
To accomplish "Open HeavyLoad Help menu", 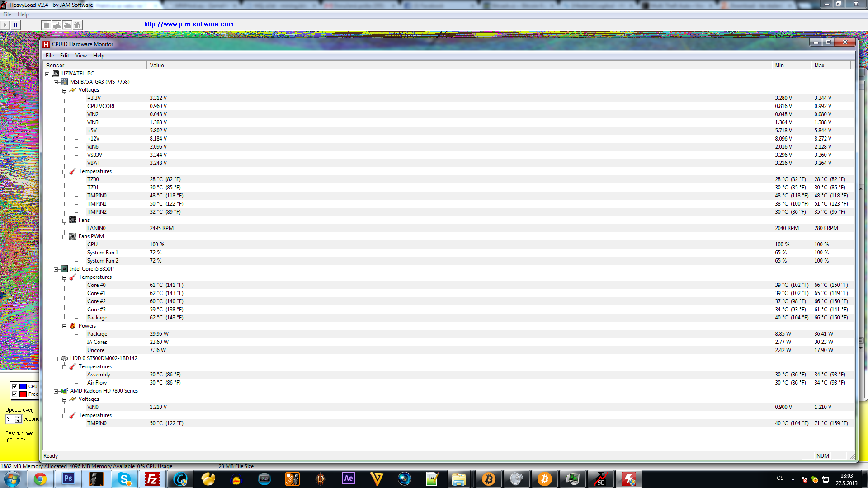I will pos(23,14).
